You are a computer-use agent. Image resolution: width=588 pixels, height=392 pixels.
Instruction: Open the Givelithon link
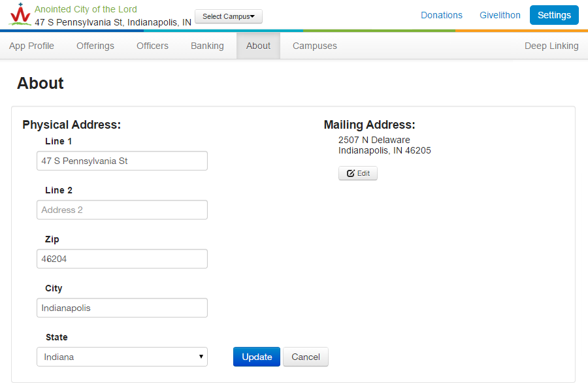click(500, 15)
